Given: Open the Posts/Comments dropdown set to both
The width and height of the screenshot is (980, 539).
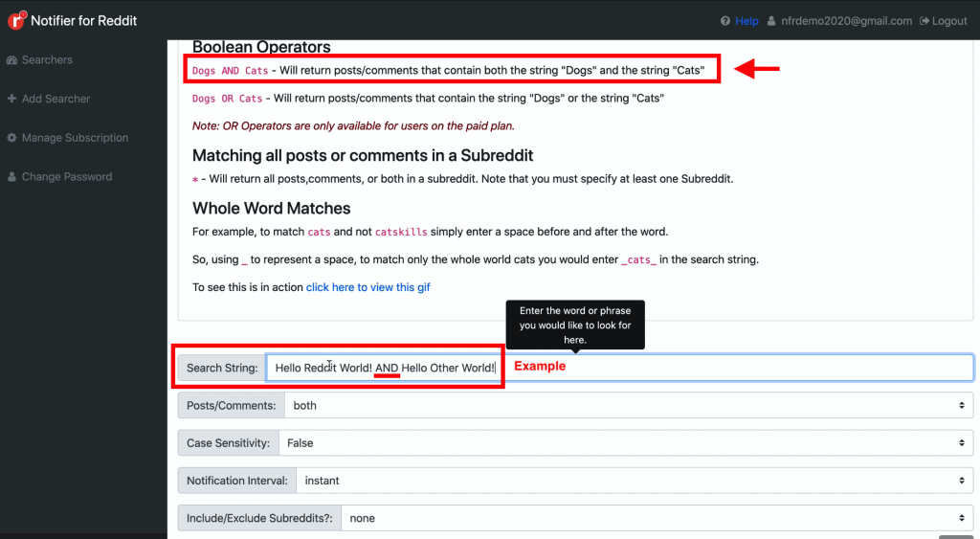Looking at the screenshot, I should click(x=629, y=405).
